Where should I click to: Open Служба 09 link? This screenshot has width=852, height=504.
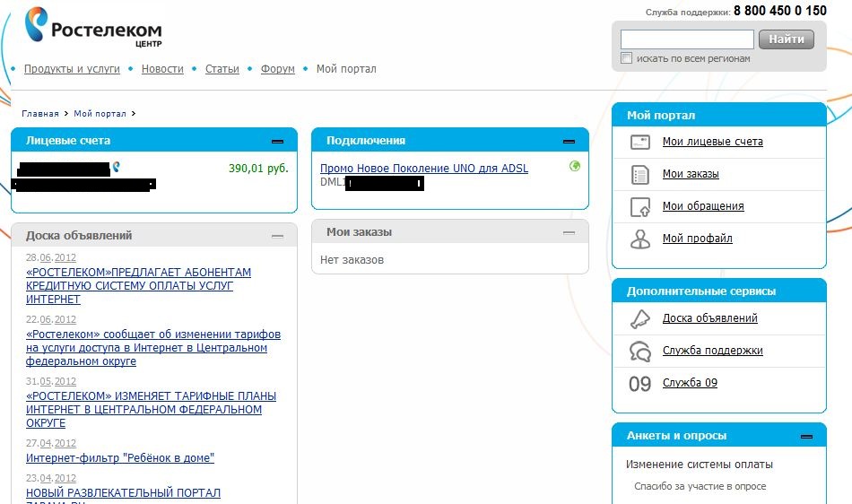[x=690, y=383]
